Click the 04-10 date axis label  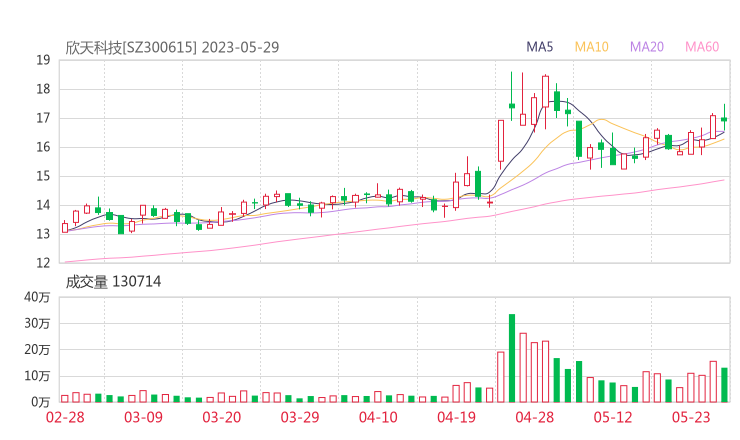coord(378,417)
